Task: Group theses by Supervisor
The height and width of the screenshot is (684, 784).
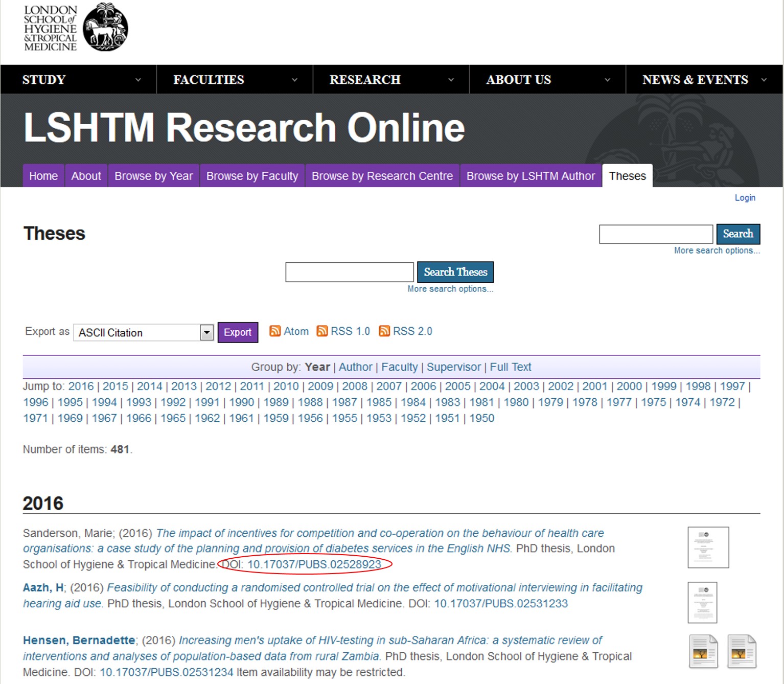Action: click(453, 367)
